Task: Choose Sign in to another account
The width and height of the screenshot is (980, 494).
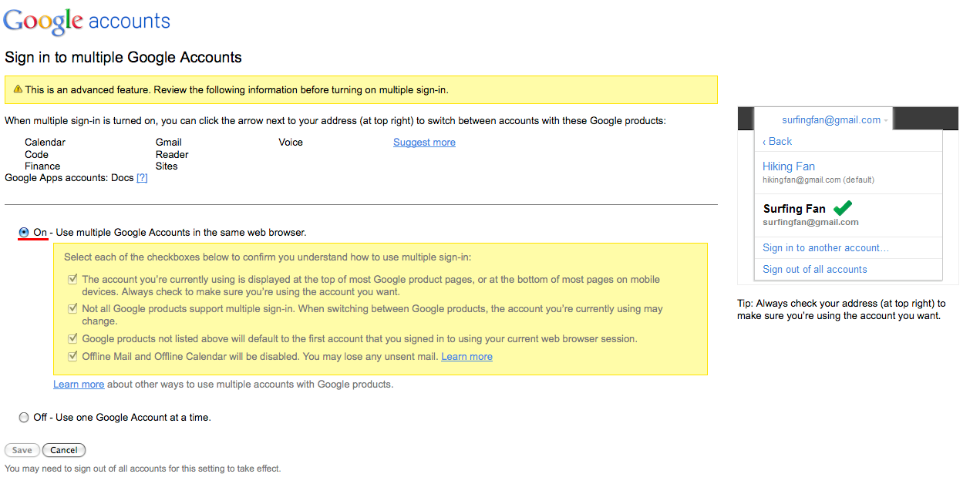Action: [825, 247]
